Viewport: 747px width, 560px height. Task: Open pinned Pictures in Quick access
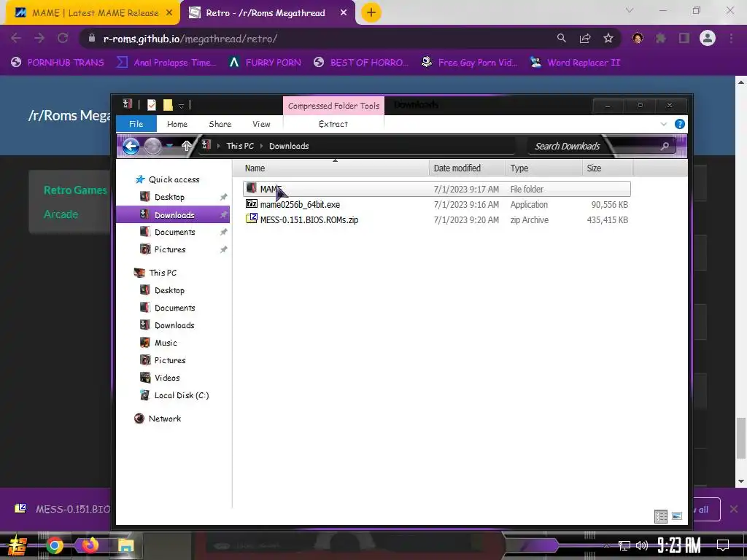(170, 249)
